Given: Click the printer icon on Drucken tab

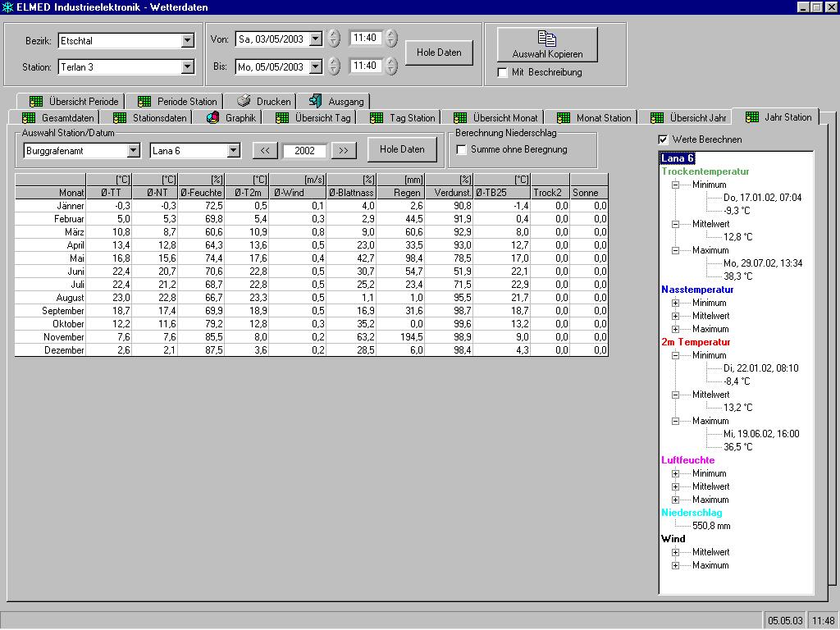Looking at the screenshot, I should coord(244,102).
